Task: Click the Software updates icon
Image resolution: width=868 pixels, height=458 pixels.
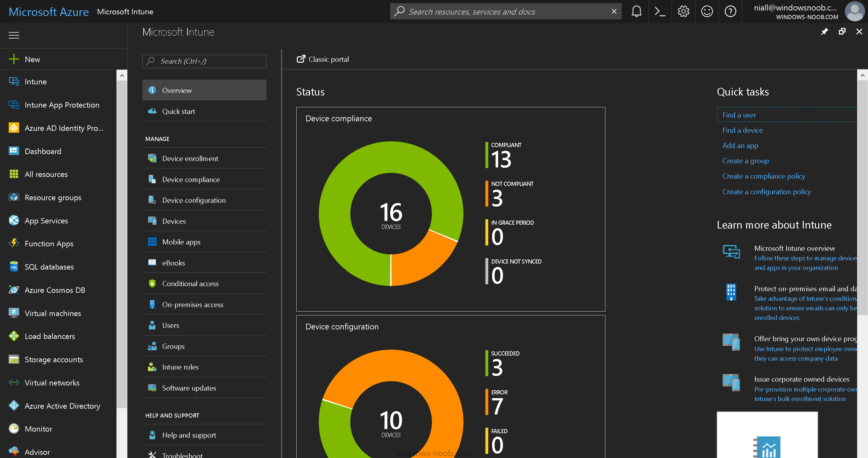Action: pos(152,388)
